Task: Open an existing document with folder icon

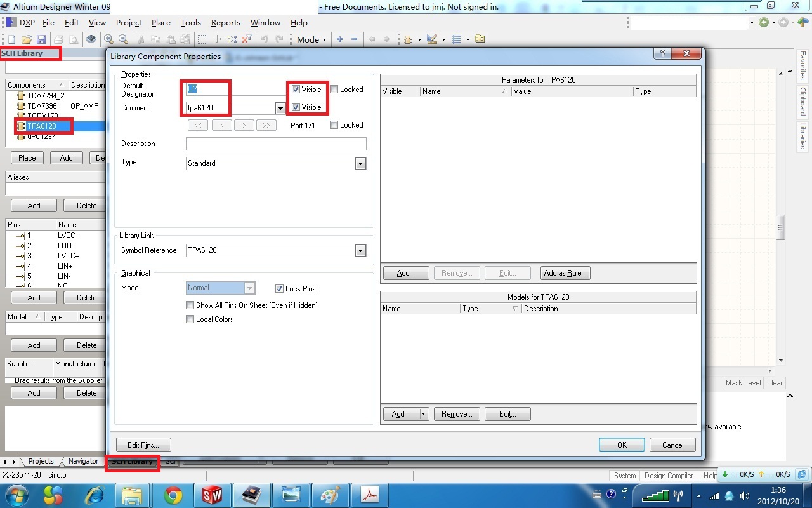Action: (x=26, y=39)
